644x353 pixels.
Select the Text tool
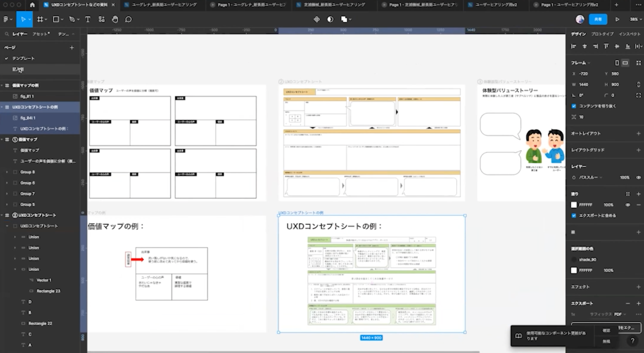tap(88, 19)
